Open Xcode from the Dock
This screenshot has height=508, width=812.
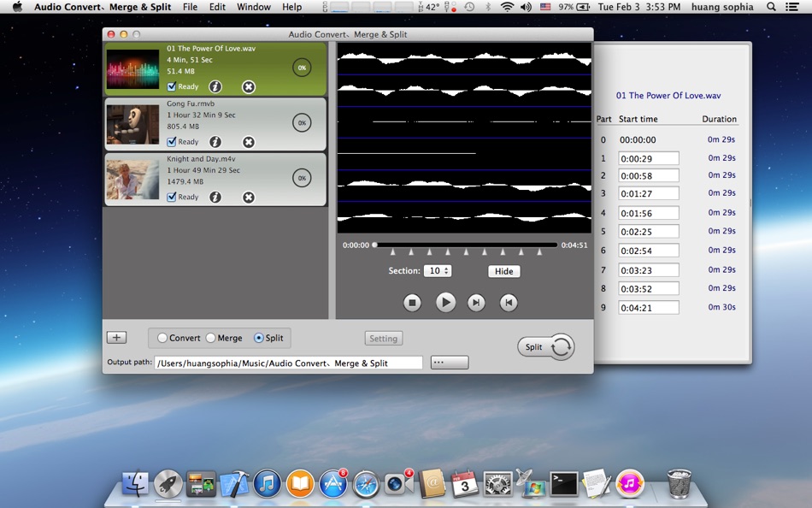234,484
